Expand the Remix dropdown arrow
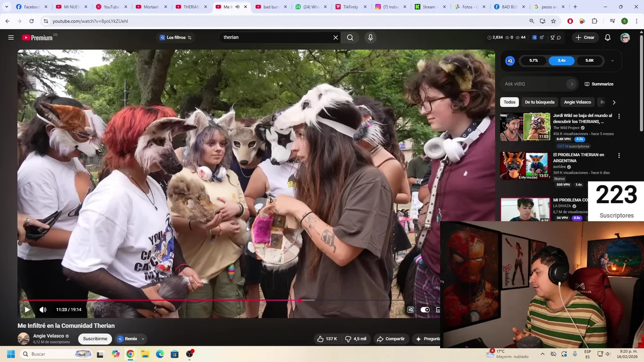Viewport: 644px width, 362px height. click(143, 339)
